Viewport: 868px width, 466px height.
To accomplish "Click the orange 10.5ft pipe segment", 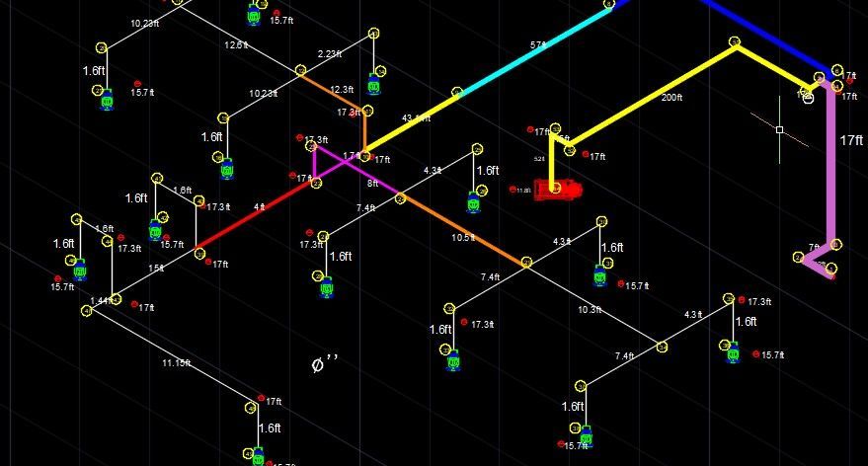I will pyautogui.click(x=464, y=231).
